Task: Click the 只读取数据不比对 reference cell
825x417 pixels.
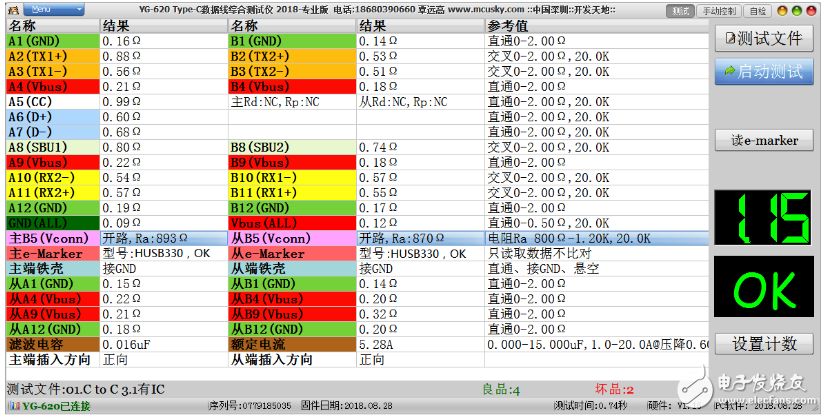Action: click(597, 253)
